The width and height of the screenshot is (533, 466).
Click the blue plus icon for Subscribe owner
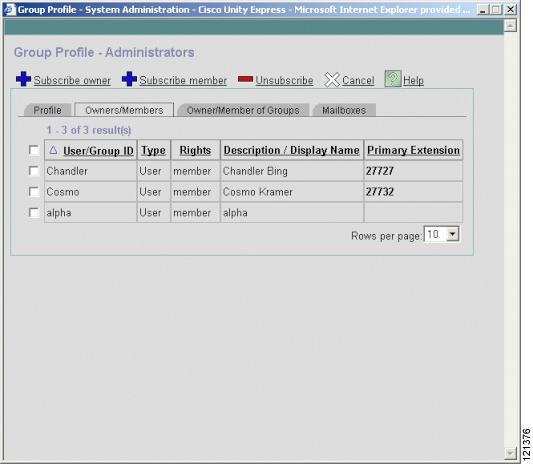click(x=23, y=79)
